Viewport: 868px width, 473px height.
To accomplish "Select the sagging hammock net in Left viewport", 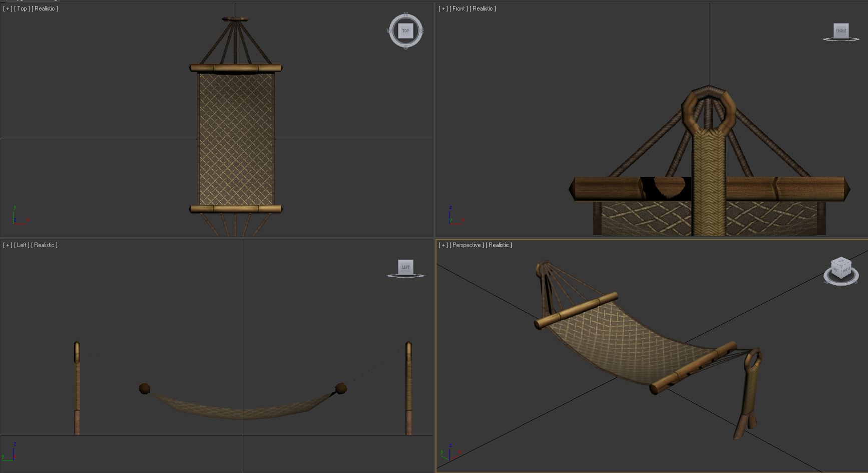I will (243, 408).
